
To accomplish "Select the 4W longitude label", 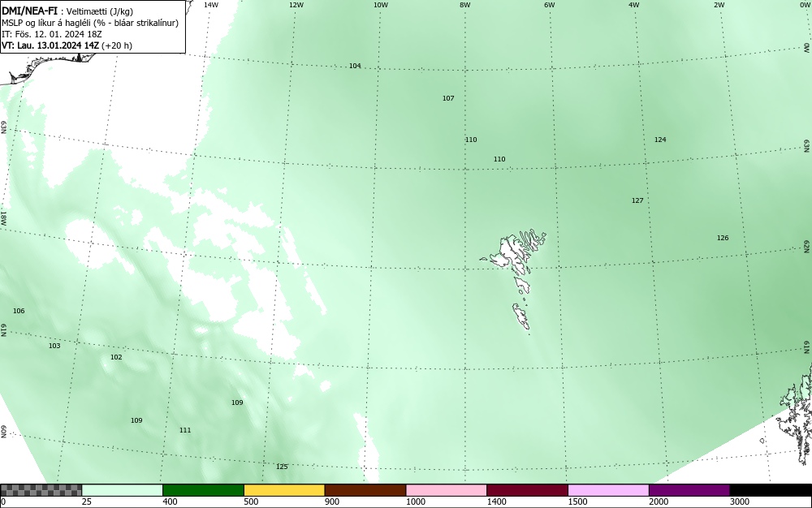I will coord(634,5).
